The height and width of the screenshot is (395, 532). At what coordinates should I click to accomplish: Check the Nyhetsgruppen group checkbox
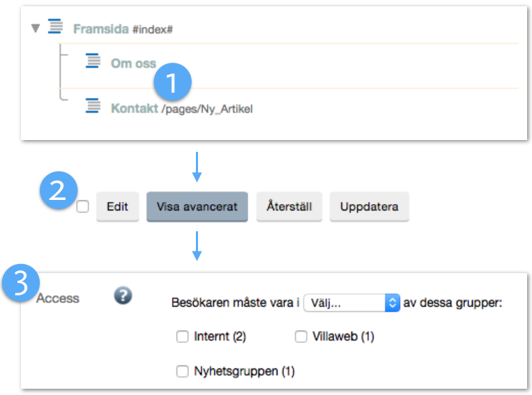coord(183,371)
